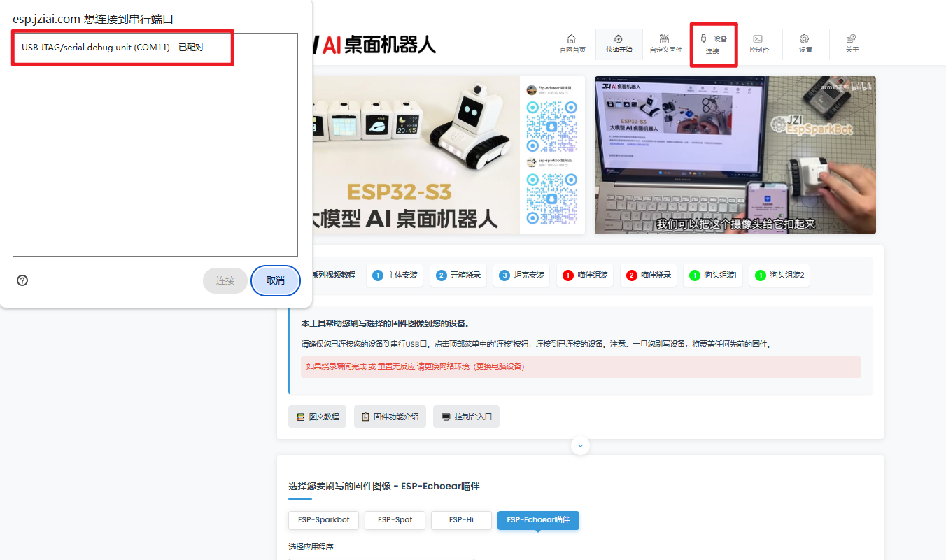Open tutorial step 3 坦克安装
Screen dimensions: 946x560
tap(522, 275)
